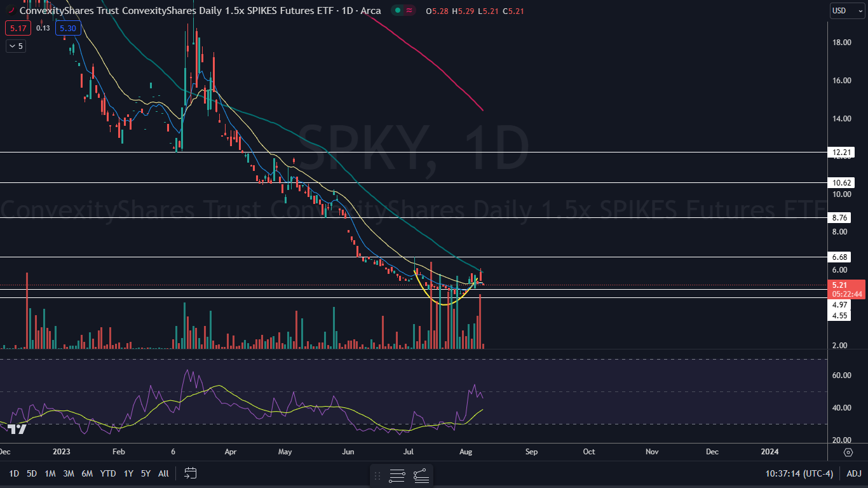Image resolution: width=868 pixels, height=488 pixels.
Task: Toggle the ADJ adjusted data option
Action: pos(854,473)
